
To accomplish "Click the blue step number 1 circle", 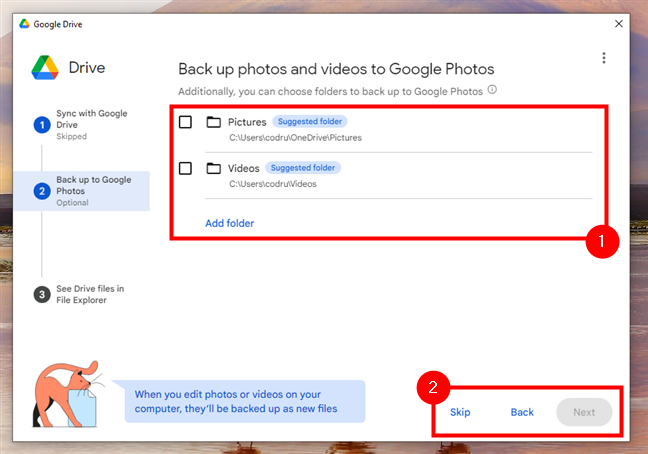I will (x=42, y=125).
